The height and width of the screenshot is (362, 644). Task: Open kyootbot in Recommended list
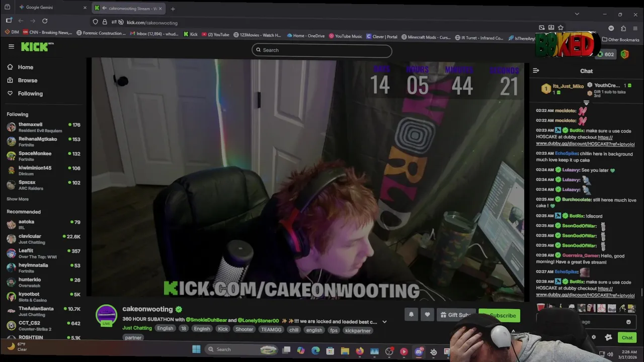pos(43,297)
